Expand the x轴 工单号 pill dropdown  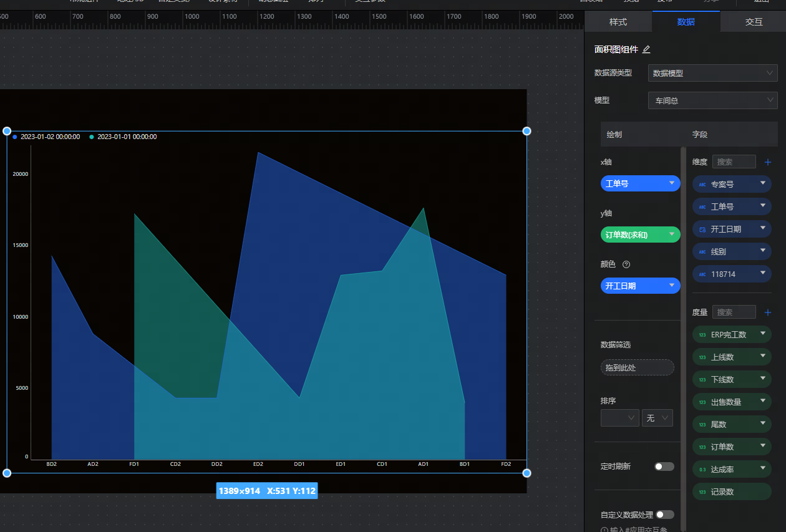click(671, 183)
